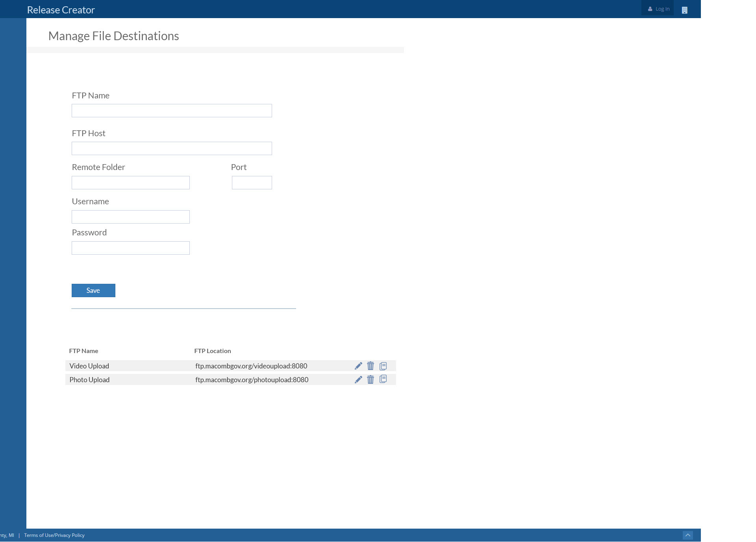Viewport: 756px width, 542px height.
Task: Click the Log In button
Action: 658,9
